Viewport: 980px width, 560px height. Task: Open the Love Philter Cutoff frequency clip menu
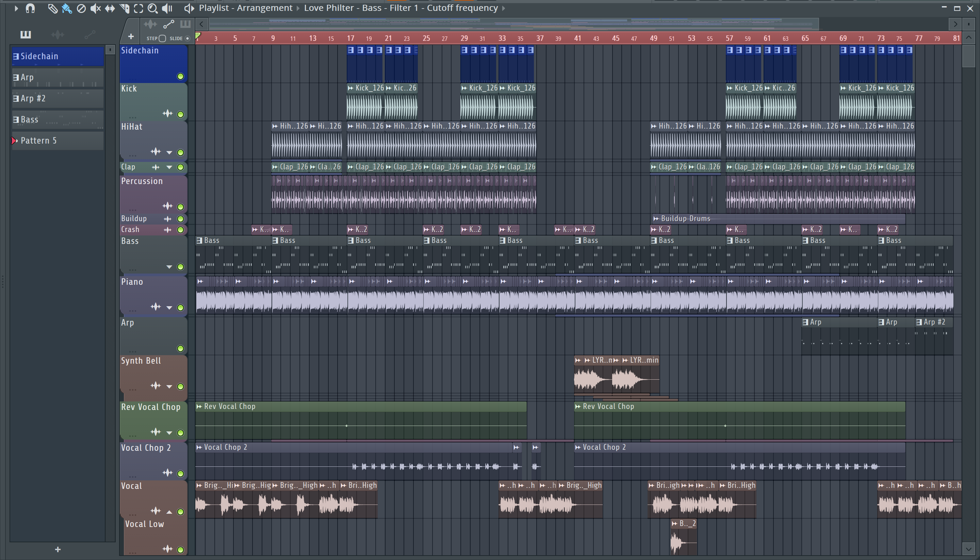pyautogui.click(x=401, y=8)
